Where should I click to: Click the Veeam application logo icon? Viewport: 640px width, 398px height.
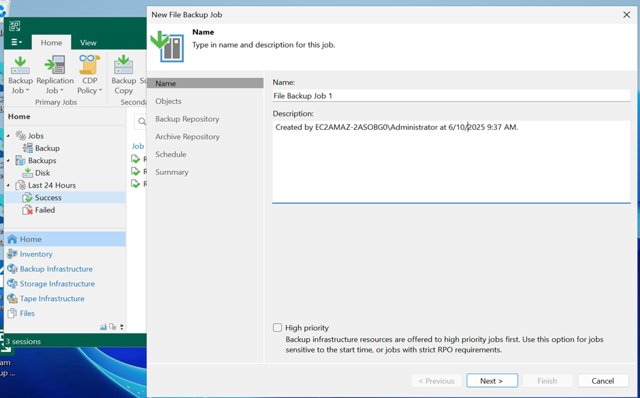point(15,26)
